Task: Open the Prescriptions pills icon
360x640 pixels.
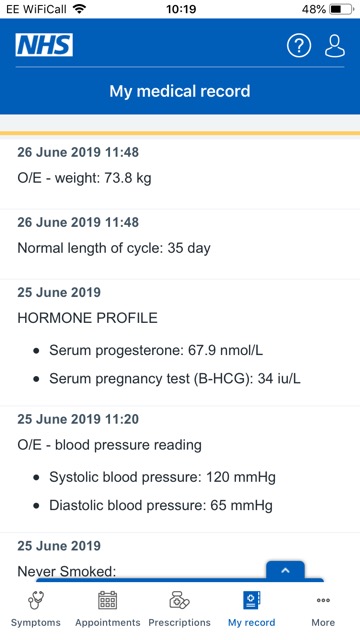Action: coord(179,600)
